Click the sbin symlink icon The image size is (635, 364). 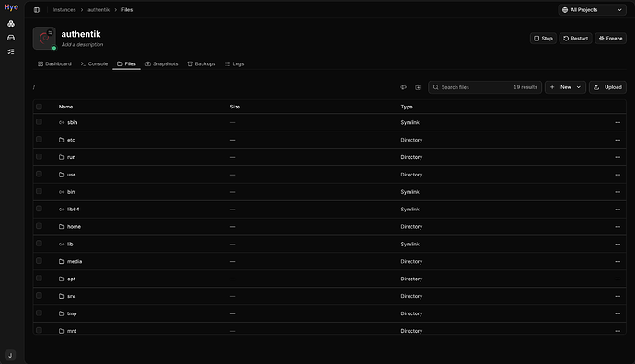coord(62,122)
